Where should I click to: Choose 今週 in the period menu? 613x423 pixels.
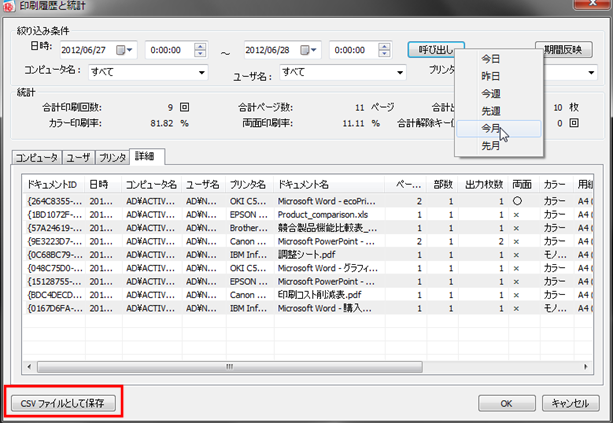click(499, 94)
